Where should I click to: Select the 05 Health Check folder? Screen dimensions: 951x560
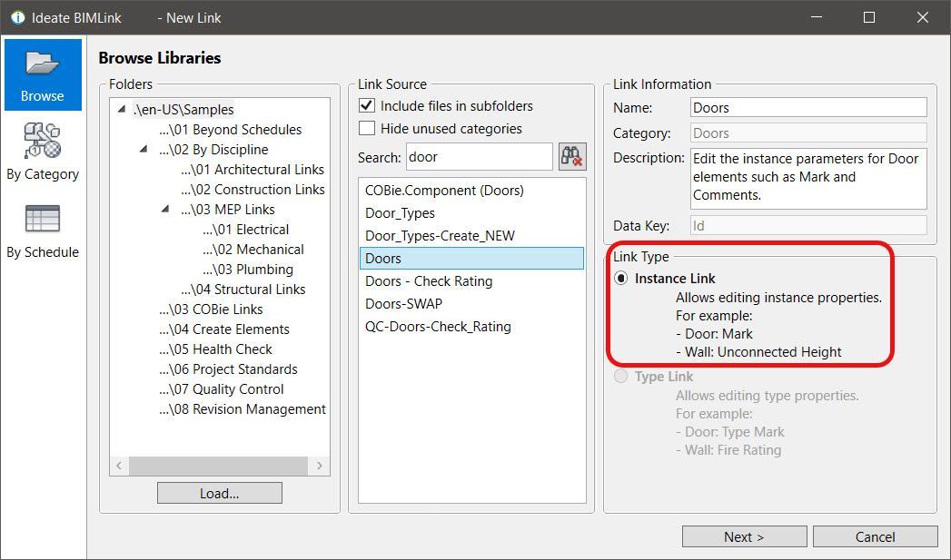[x=216, y=349]
